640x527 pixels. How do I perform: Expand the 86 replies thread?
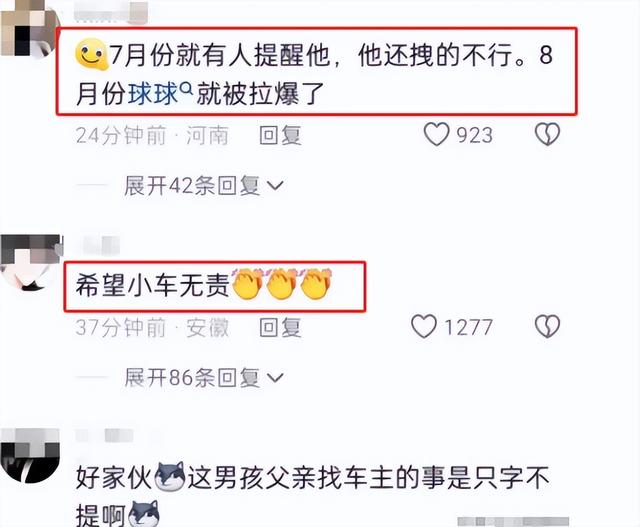203,378
